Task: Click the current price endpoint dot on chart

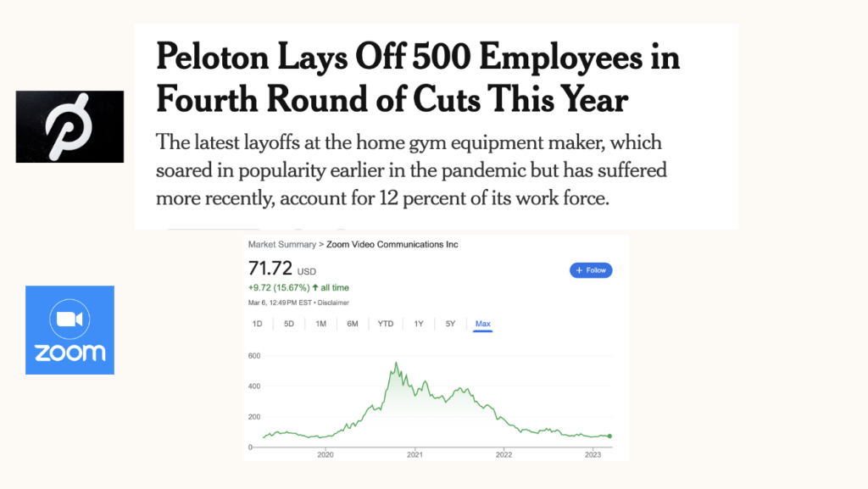Action: pyautogui.click(x=609, y=436)
